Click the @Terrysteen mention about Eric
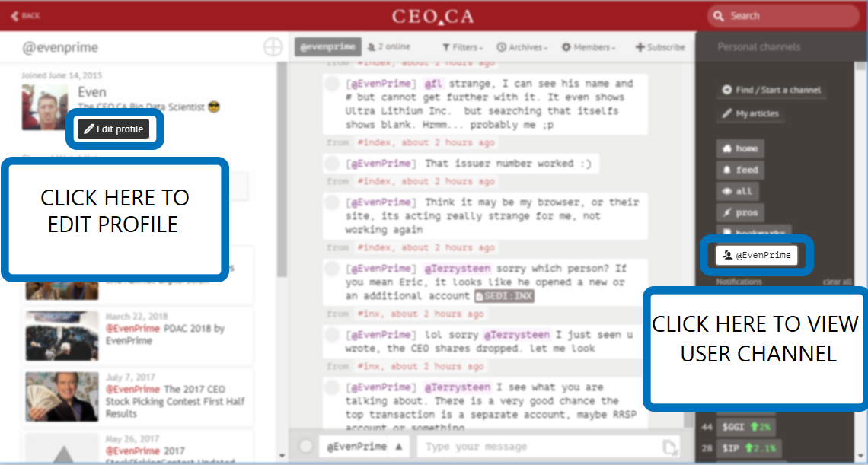Image resolution: width=868 pixels, height=465 pixels. (x=457, y=269)
